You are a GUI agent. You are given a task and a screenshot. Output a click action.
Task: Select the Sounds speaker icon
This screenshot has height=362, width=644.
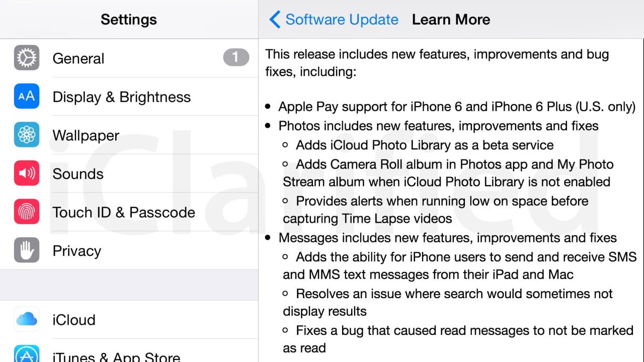pos(26,173)
